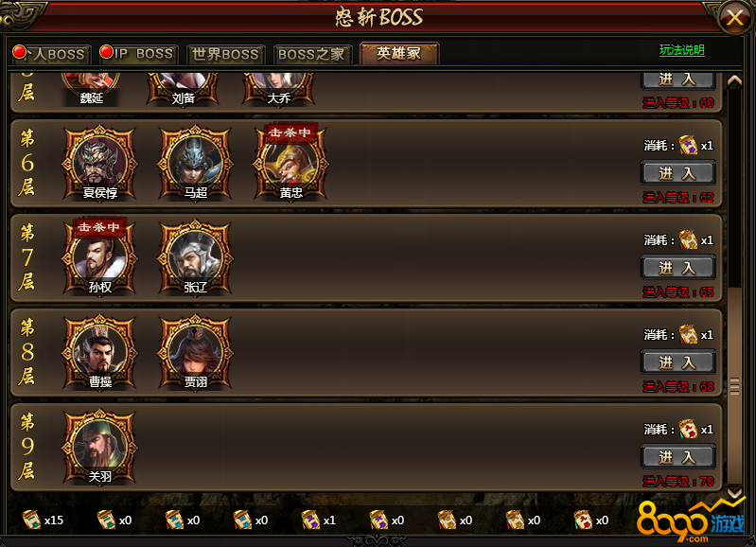756x547 pixels.
Task: Select the 马超 boss portrait
Action: [195, 164]
